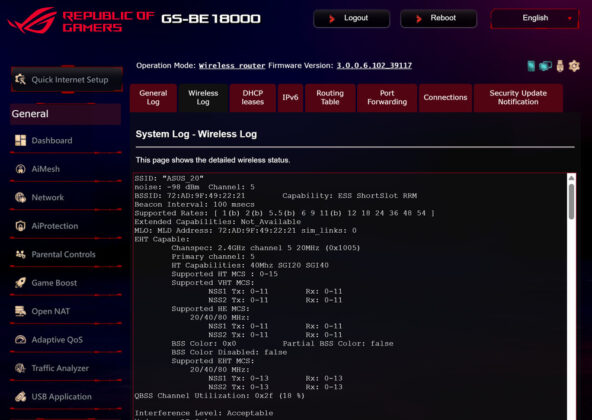Click the Reboot arrow icon
The image size is (592, 420).
coord(418,19)
